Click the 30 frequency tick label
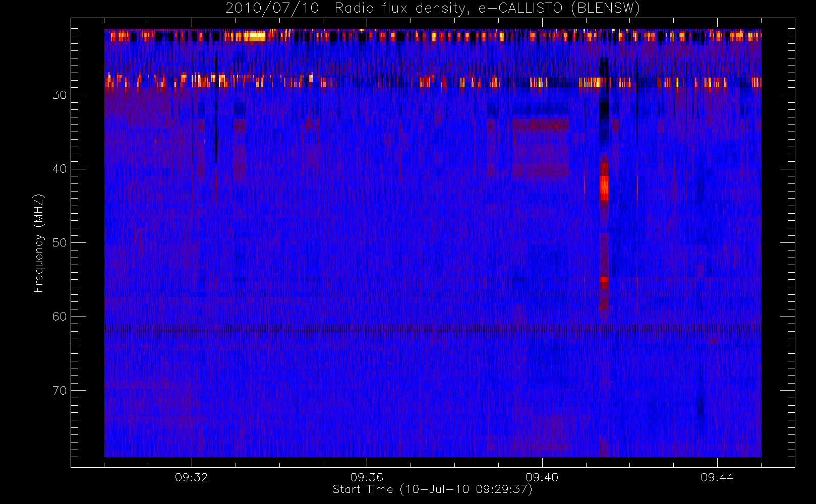 point(60,95)
